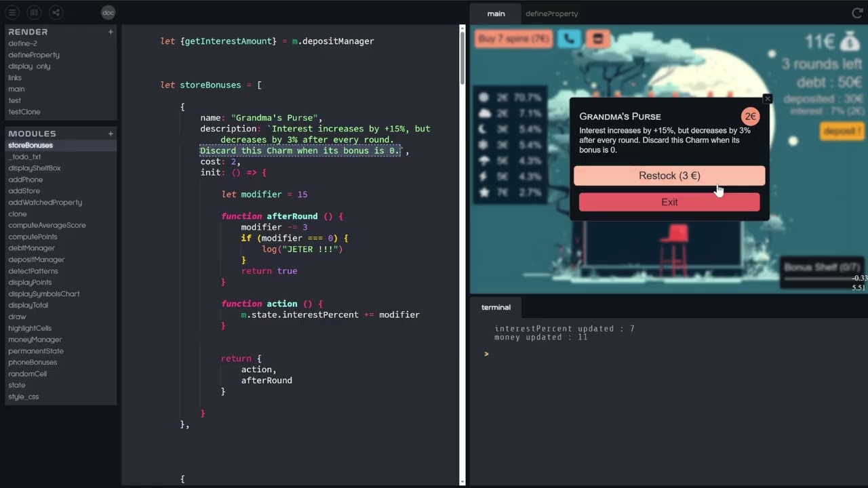Screen dimensions: 868x488
Task: Click 'cost: 2,' line in code
Action: pos(220,161)
